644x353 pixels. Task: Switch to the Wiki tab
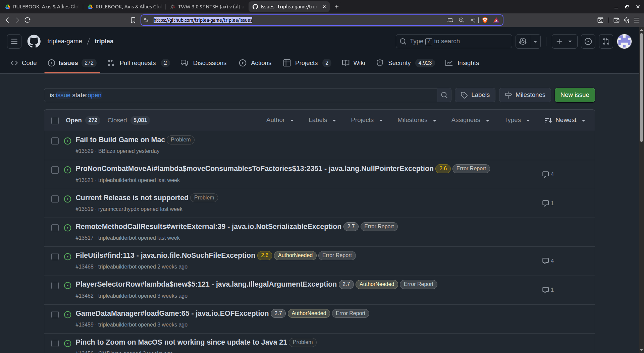click(x=354, y=63)
